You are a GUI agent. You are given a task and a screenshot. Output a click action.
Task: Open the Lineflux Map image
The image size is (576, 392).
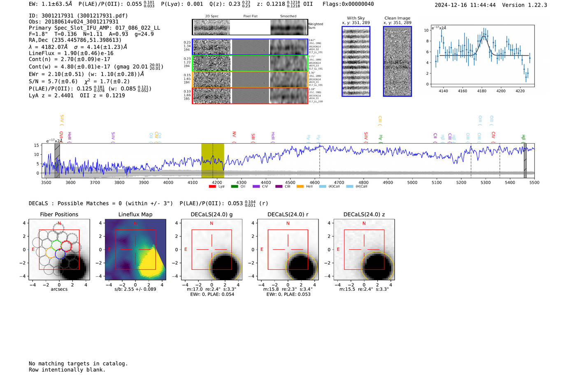135,250
